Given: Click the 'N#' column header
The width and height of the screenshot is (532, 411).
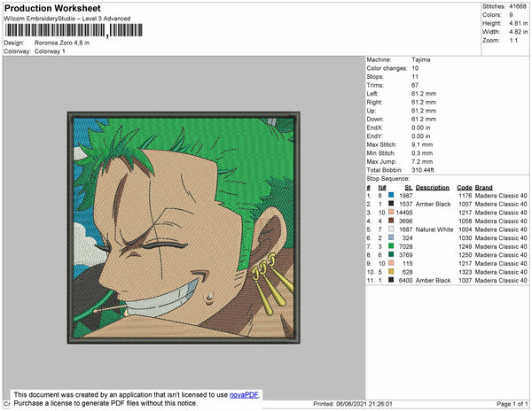Looking at the screenshot, I should (382, 188).
